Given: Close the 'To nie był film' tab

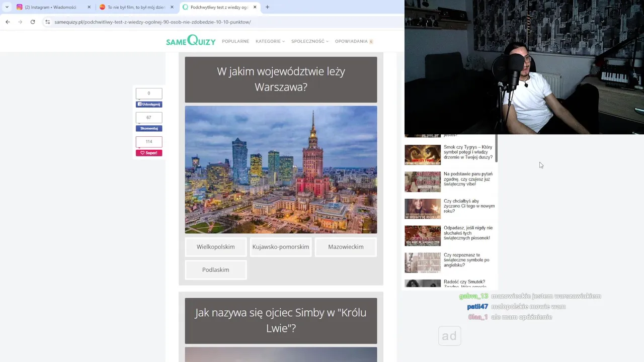Looking at the screenshot, I should [x=172, y=7].
